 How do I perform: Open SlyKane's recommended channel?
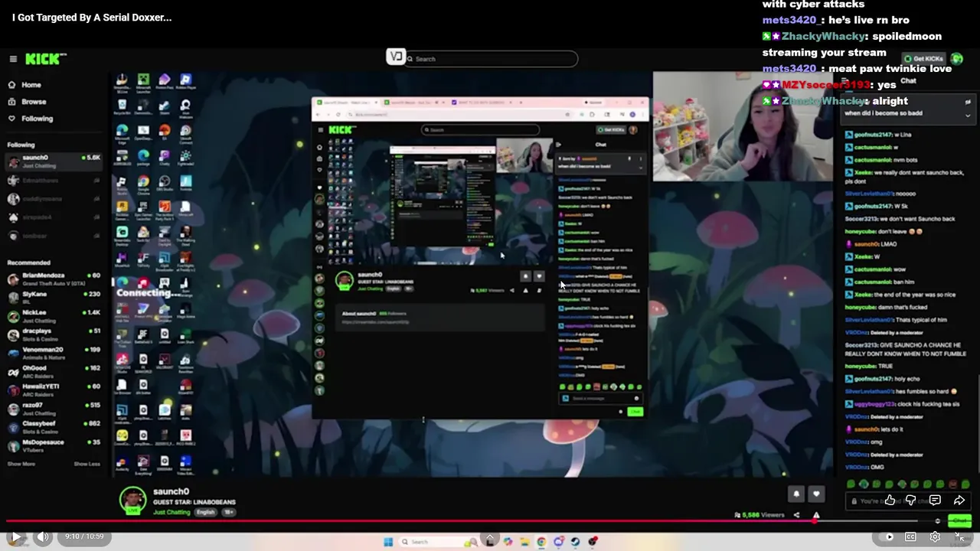click(54, 297)
